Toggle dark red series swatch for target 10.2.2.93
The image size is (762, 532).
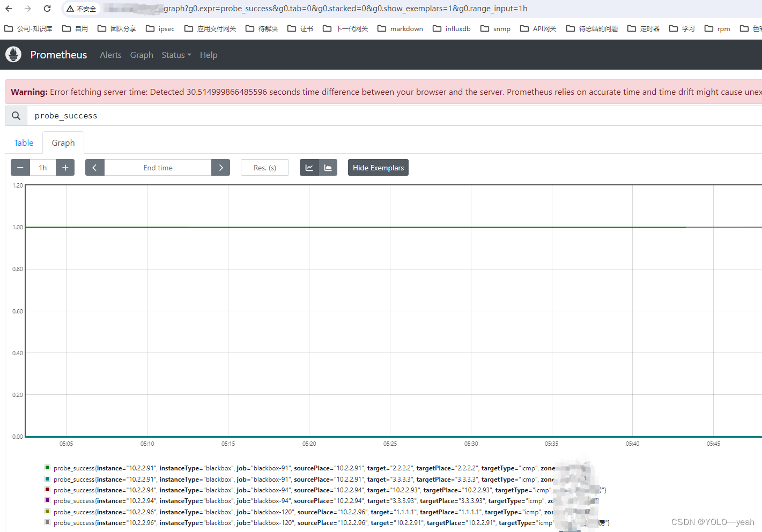pos(47,490)
